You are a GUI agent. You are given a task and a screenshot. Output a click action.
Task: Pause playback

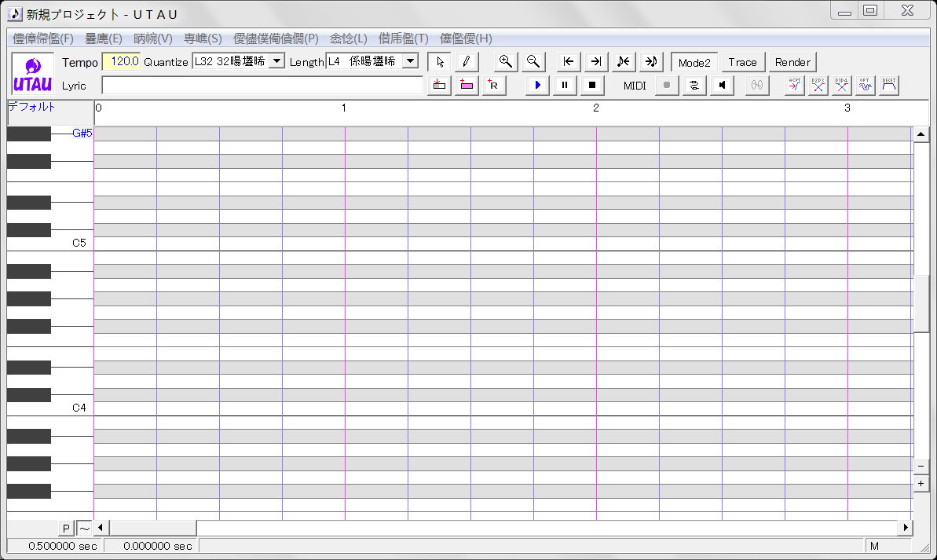click(x=565, y=85)
